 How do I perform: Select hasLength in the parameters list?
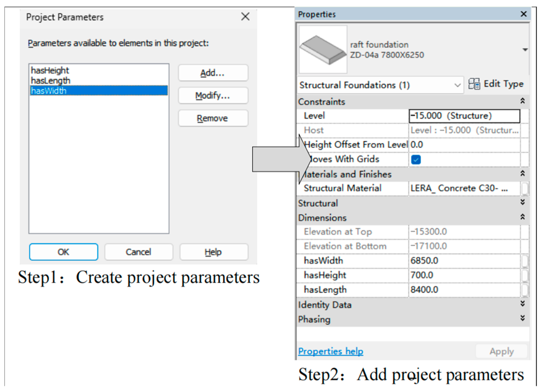pos(51,81)
